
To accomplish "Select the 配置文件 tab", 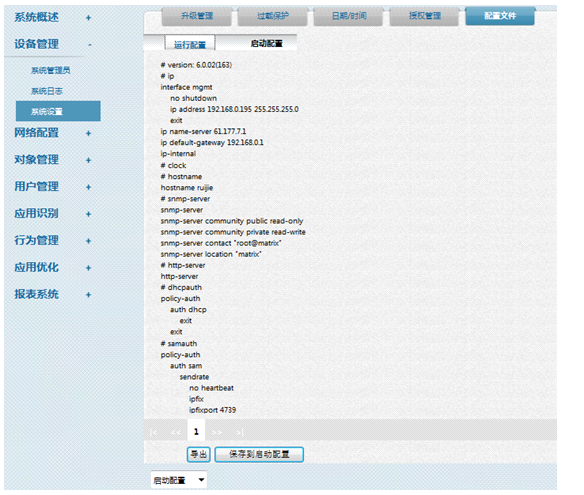I will pos(500,16).
